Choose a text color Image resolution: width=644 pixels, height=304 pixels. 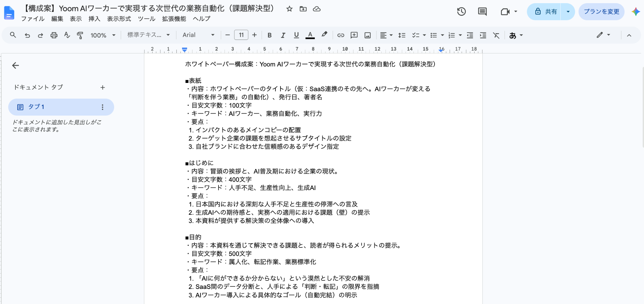310,35
